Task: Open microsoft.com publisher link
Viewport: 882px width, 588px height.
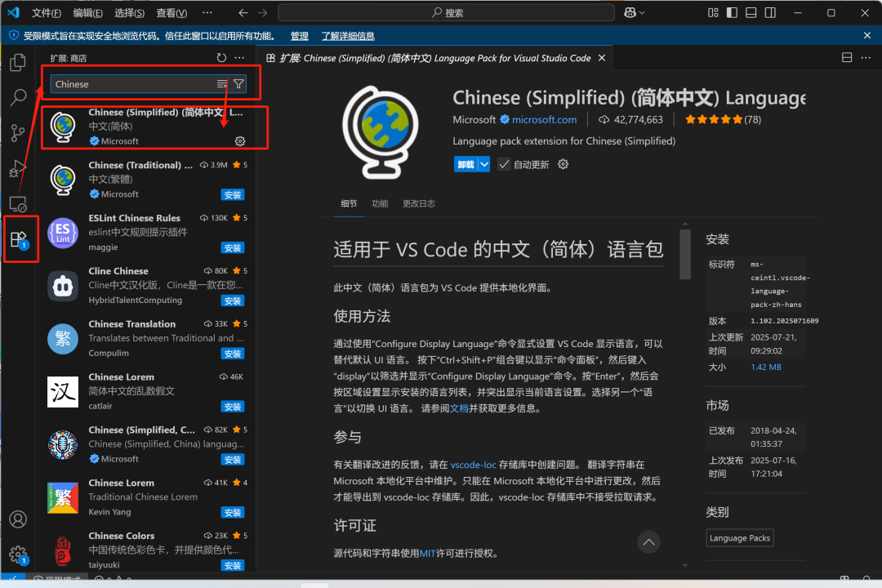Action: click(x=544, y=119)
